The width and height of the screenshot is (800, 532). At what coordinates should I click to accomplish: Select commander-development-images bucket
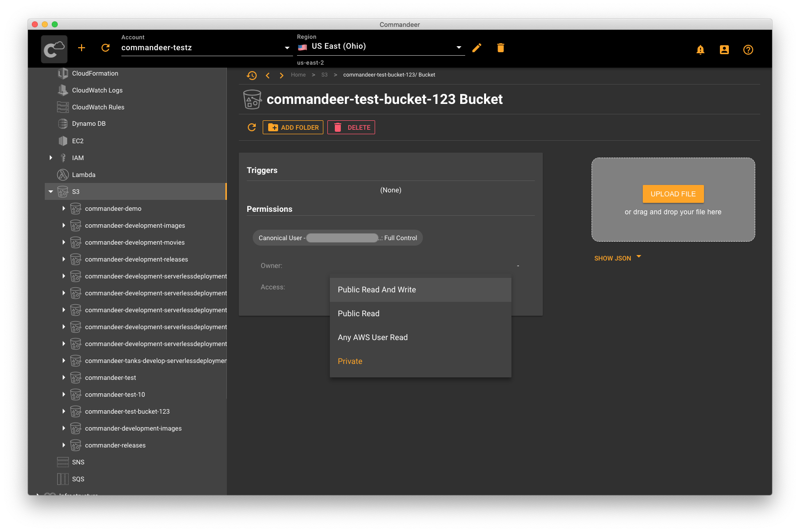click(x=133, y=428)
